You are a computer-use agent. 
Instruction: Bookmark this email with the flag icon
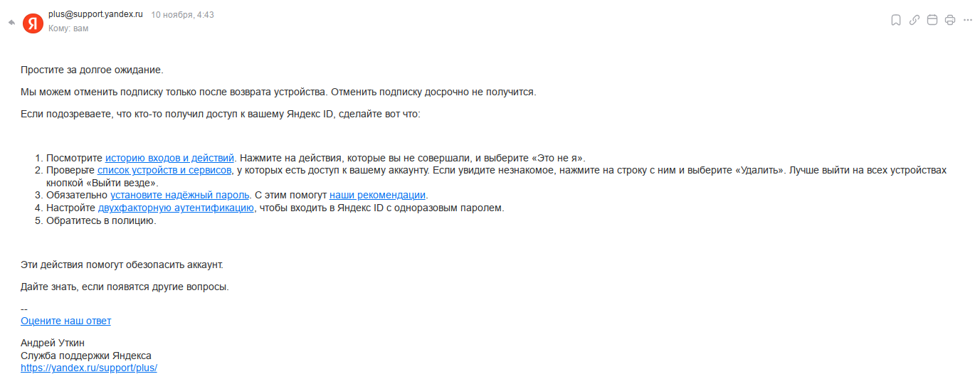pyautogui.click(x=896, y=20)
